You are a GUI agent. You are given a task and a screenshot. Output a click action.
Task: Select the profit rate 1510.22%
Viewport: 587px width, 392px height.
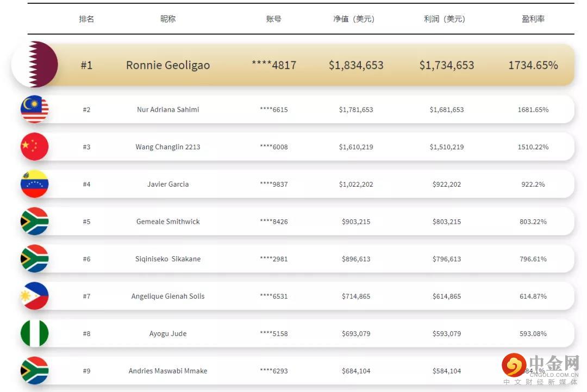(533, 147)
